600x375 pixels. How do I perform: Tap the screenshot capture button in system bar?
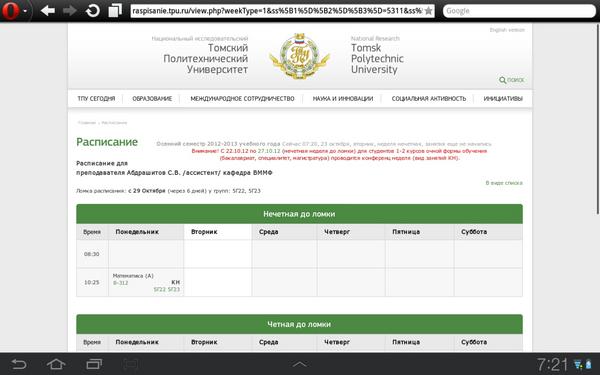[x=131, y=364]
